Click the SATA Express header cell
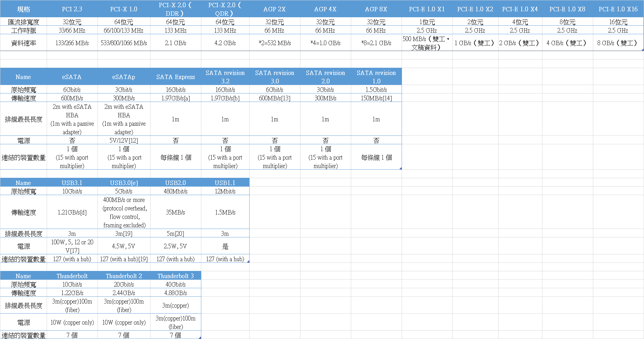This screenshot has width=644, height=339. coord(176,77)
